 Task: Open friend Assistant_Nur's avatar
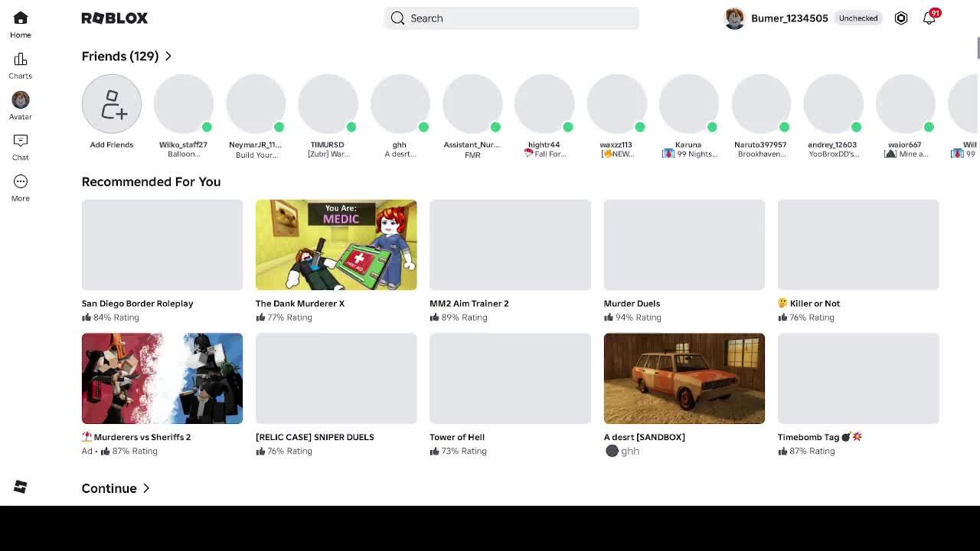click(x=472, y=104)
